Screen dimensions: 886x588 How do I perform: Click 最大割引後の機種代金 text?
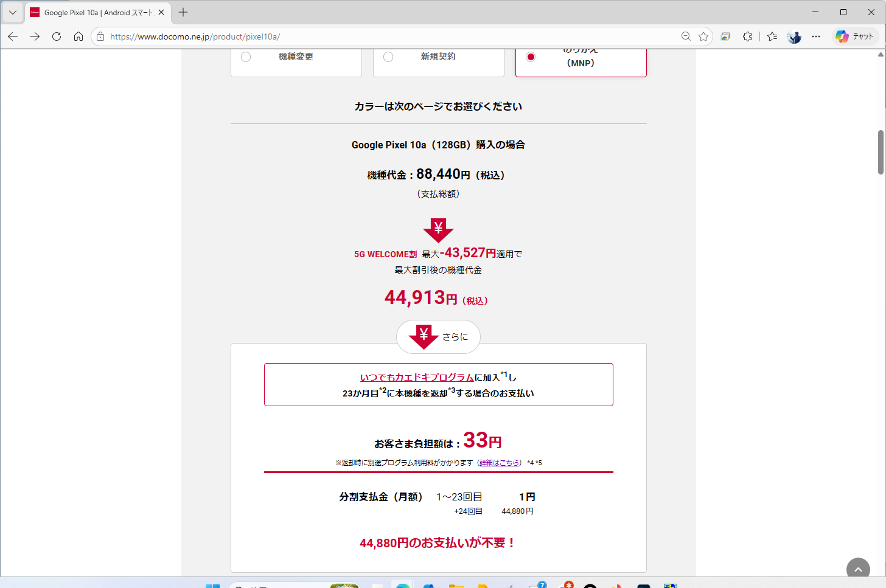[438, 270]
